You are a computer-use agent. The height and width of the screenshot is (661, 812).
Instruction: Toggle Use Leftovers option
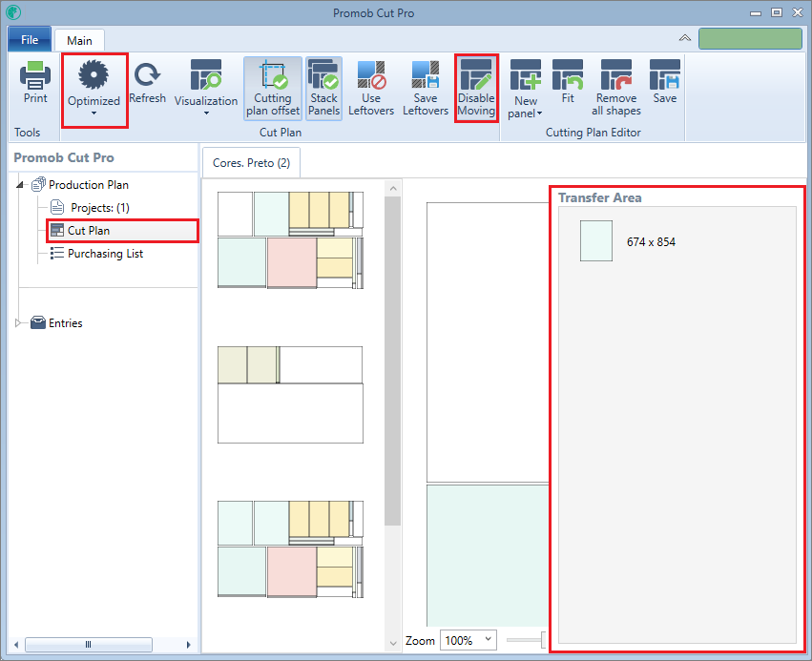click(371, 89)
